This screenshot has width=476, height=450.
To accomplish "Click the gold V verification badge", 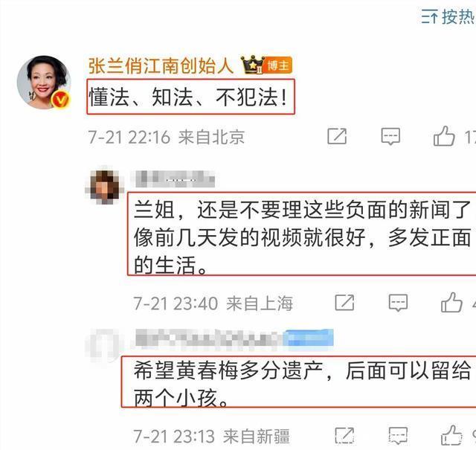I will click(x=60, y=100).
